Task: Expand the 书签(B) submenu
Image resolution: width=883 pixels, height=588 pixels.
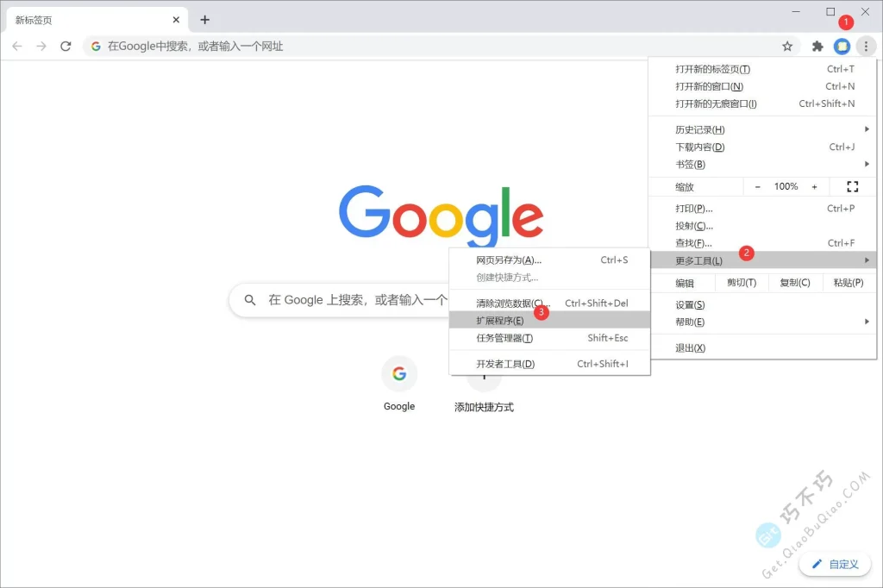Action: pyautogui.click(x=762, y=165)
